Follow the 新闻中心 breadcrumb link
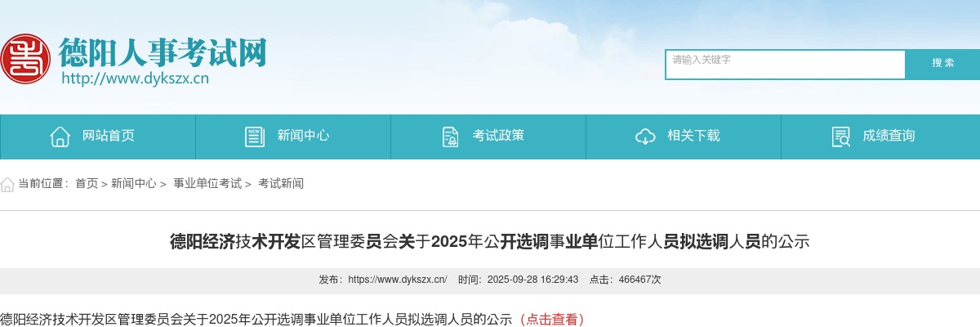The height and width of the screenshot is (327, 980). point(134,184)
